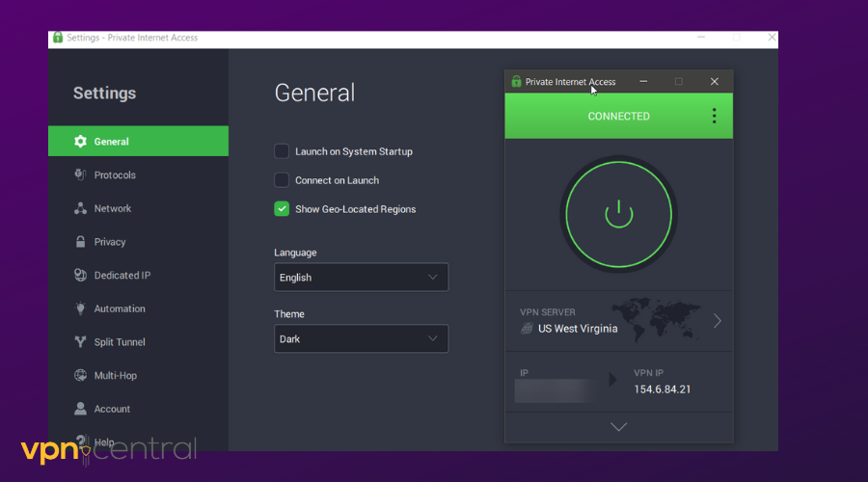This screenshot has height=482, width=868.
Task: Open the three-dot menu beside CONNECTED
Action: pos(714,116)
